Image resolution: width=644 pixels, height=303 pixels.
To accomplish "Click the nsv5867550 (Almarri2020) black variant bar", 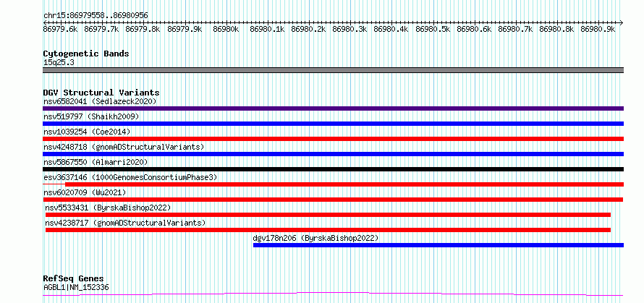I will [333, 169].
